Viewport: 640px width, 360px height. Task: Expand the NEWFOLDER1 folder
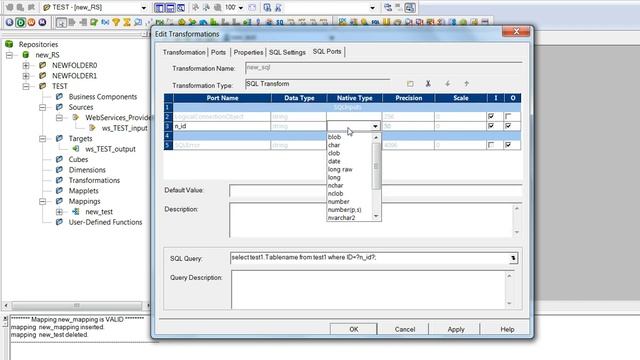click(x=26, y=76)
